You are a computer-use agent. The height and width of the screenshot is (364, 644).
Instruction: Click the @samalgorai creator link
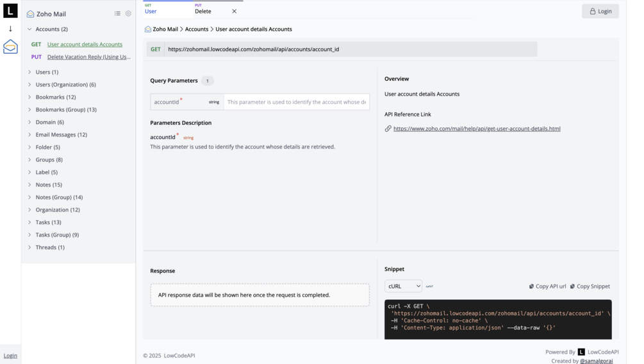pyautogui.click(x=596, y=361)
